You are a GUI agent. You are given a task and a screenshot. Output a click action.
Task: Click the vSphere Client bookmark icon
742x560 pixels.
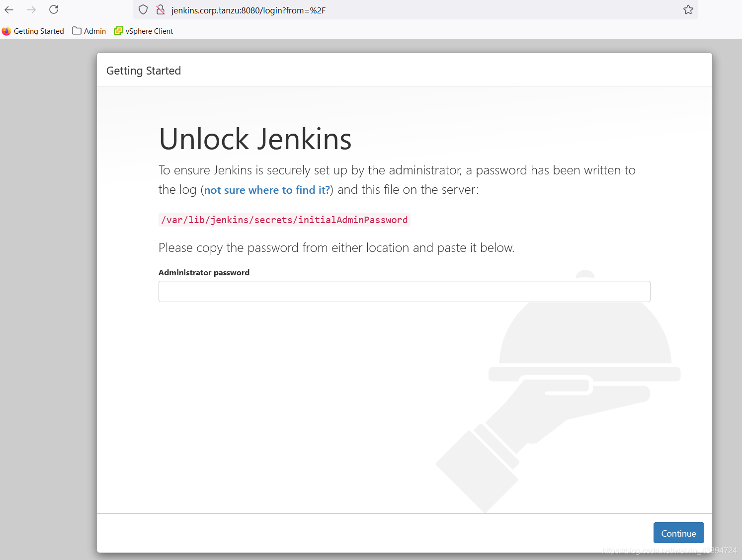pos(118,31)
